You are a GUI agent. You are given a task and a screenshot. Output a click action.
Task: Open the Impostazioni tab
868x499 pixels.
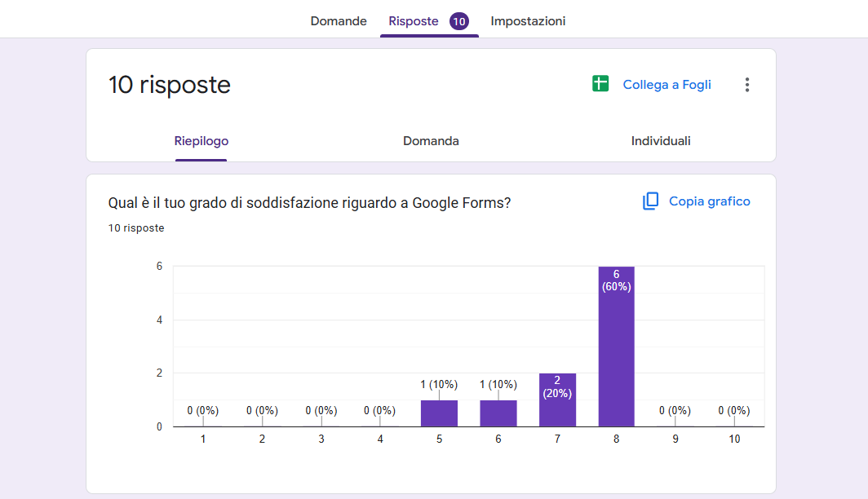[528, 21]
